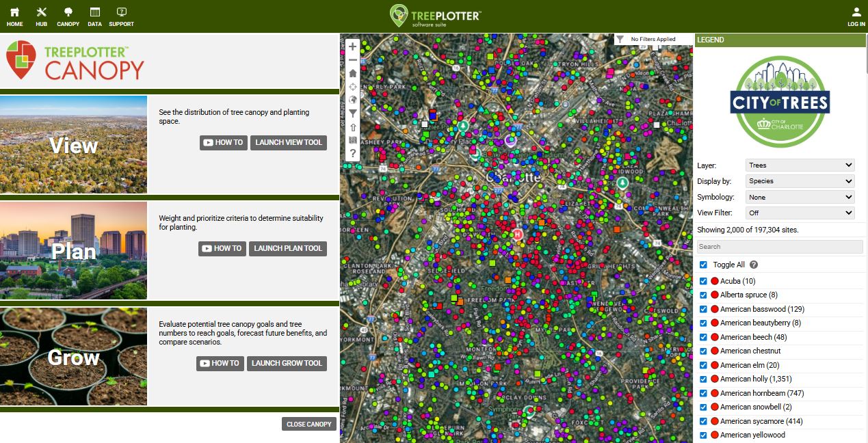Open the globe basemap icon
Viewport: 868px width, 443px height.
click(x=352, y=100)
